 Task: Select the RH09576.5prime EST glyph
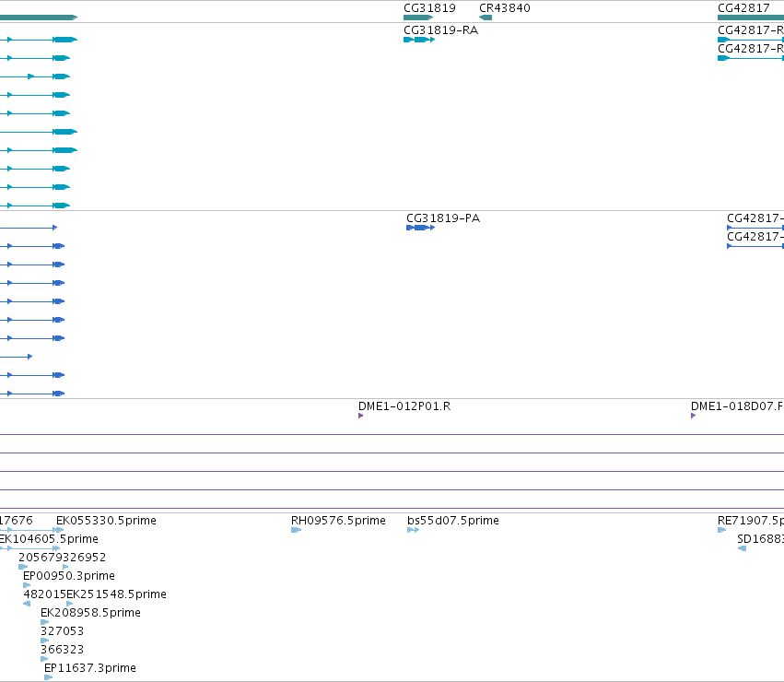pos(296,530)
